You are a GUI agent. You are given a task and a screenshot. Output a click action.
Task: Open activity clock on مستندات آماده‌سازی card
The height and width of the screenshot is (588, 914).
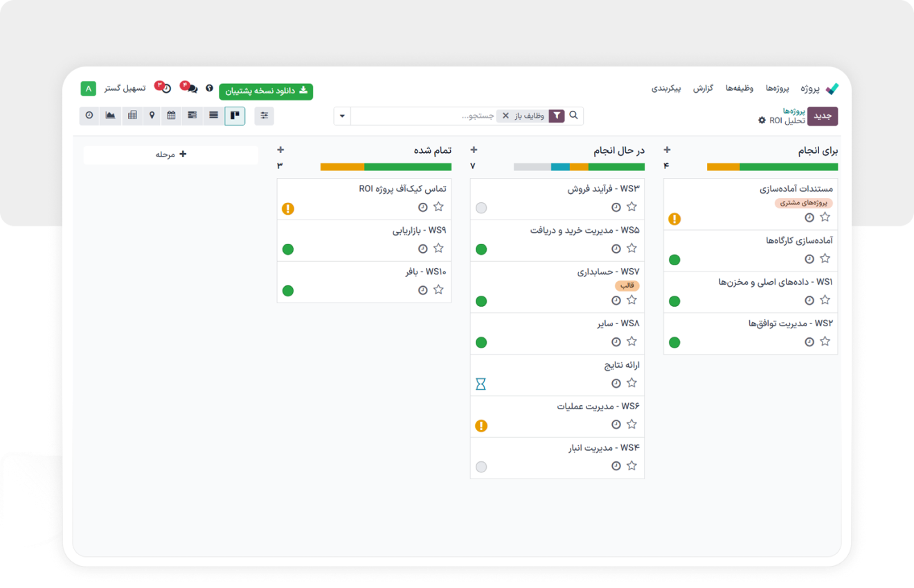tap(809, 217)
